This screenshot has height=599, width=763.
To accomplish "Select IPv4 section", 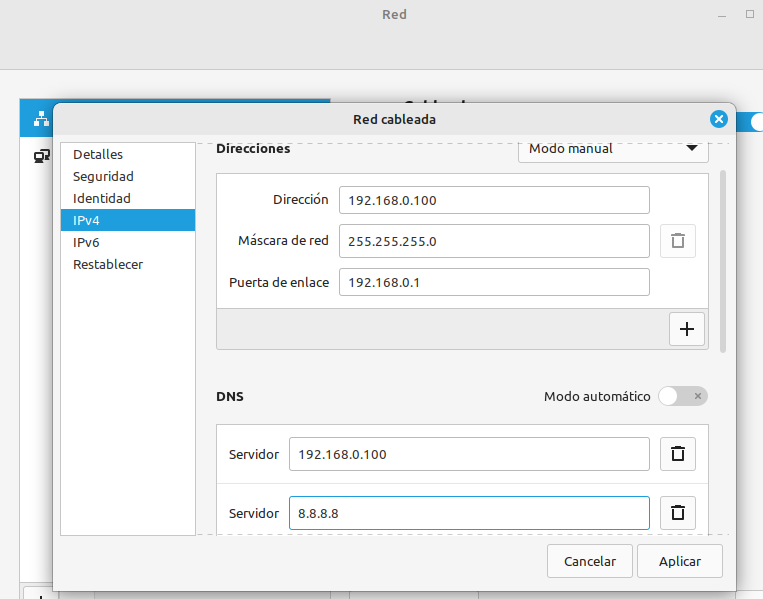I will tap(128, 220).
